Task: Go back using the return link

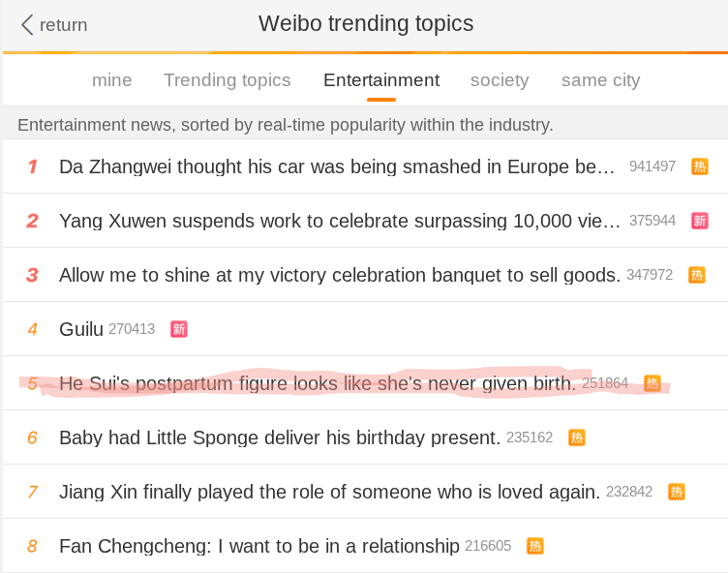Action: [x=63, y=25]
